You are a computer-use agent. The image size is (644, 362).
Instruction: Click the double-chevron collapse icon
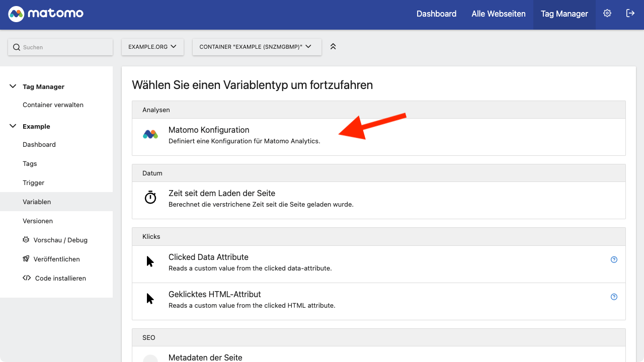click(x=333, y=46)
